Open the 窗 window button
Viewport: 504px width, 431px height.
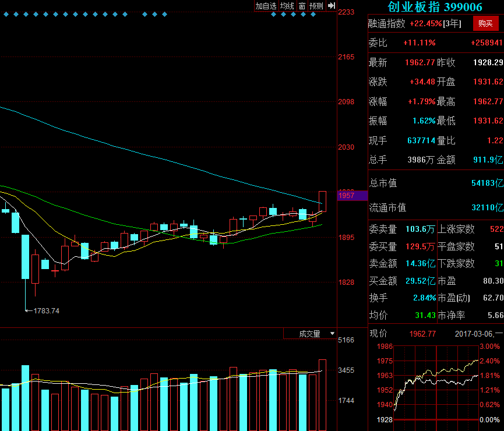point(302,6)
